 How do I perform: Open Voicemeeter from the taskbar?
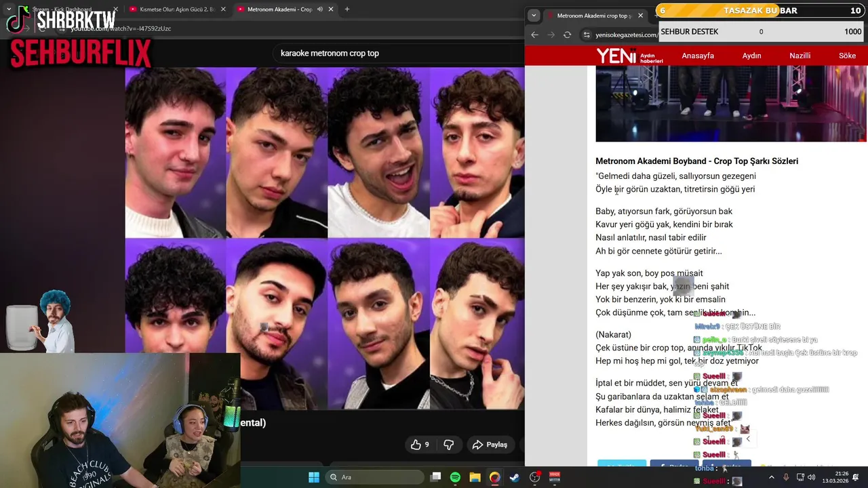pos(555,477)
